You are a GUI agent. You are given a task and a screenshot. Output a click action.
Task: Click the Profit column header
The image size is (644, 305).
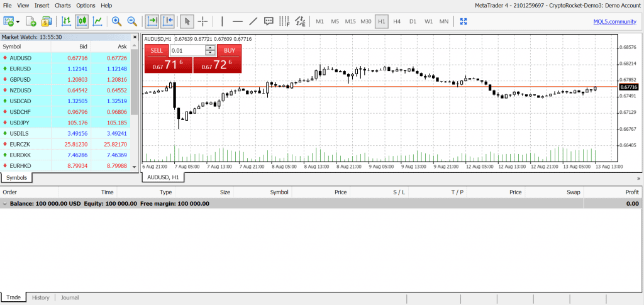tap(613, 192)
